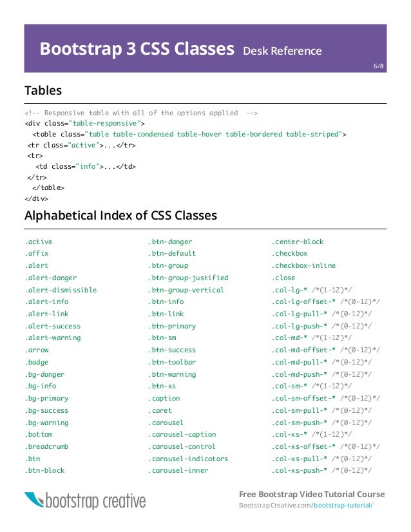This screenshot has height=532, width=411.
Task: Select the .btn-primary class name
Action: click(x=172, y=326)
